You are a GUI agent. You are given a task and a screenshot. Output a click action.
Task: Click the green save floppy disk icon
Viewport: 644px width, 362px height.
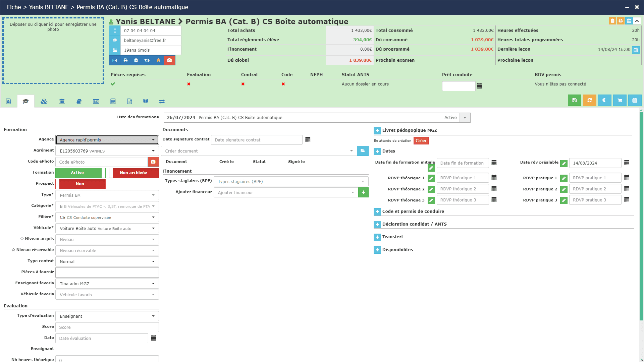574,100
